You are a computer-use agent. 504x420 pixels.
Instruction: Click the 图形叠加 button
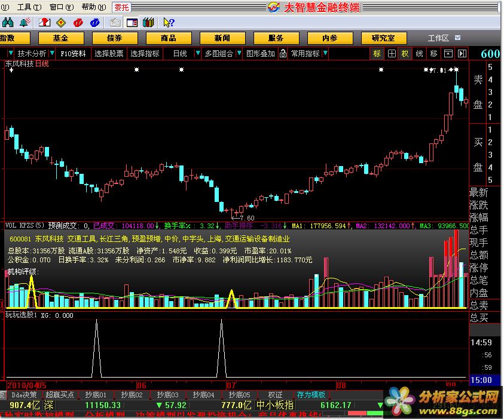pos(261,54)
